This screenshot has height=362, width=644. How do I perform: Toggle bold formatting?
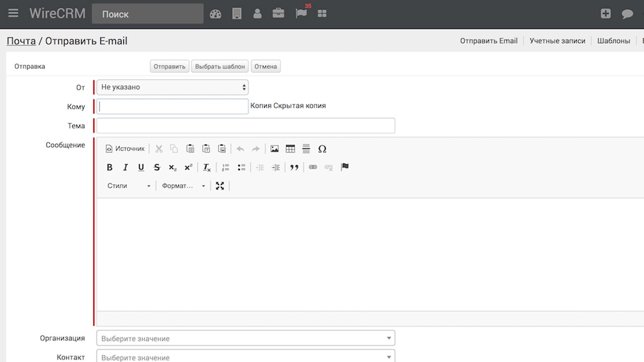point(110,167)
